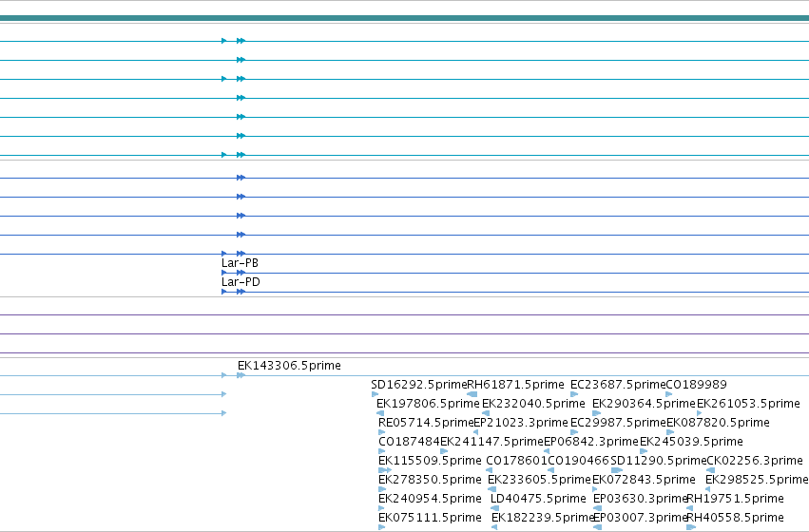Select the CO190466 label
This screenshot has height=532, width=809.
click(578, 461)
